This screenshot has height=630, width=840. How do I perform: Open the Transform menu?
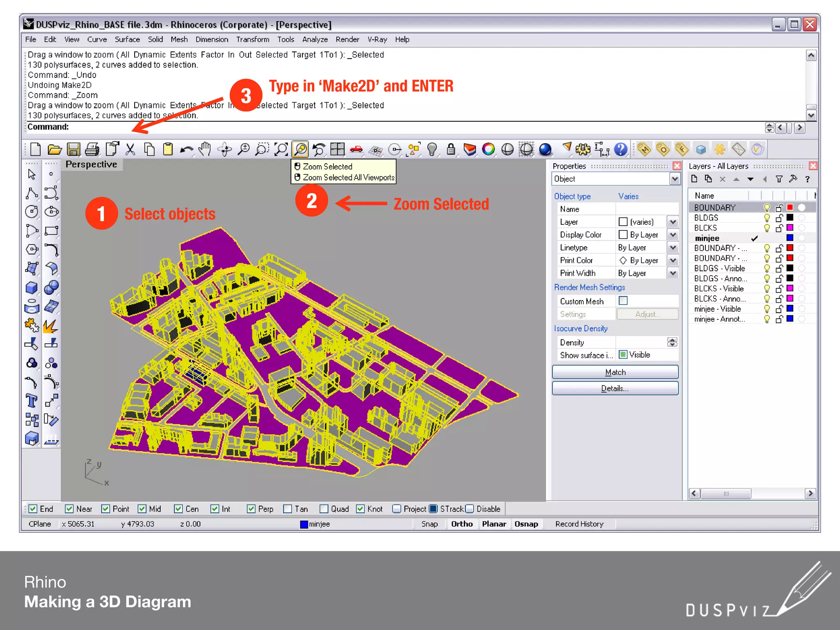[253, 39]
